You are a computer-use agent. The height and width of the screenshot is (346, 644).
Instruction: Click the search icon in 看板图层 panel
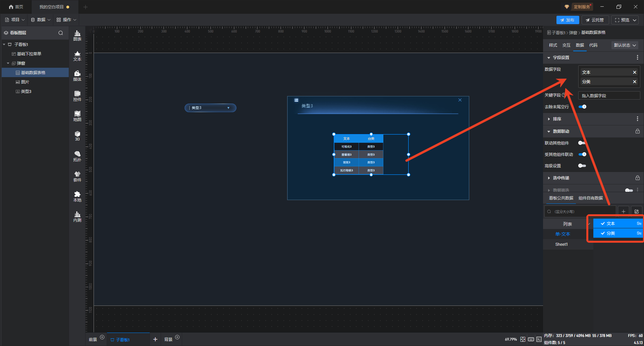(x=61, y=33)
